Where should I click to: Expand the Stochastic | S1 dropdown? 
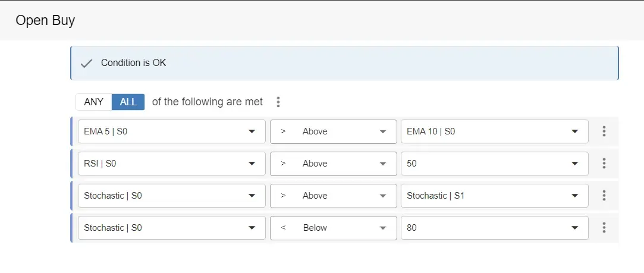click(494, 196)
